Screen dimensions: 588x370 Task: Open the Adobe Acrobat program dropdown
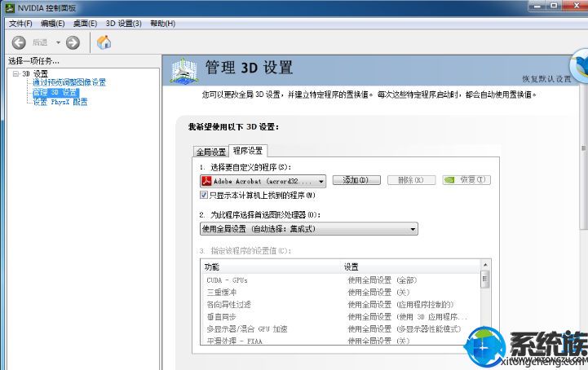pyautogui.click(x=263, y=181)
